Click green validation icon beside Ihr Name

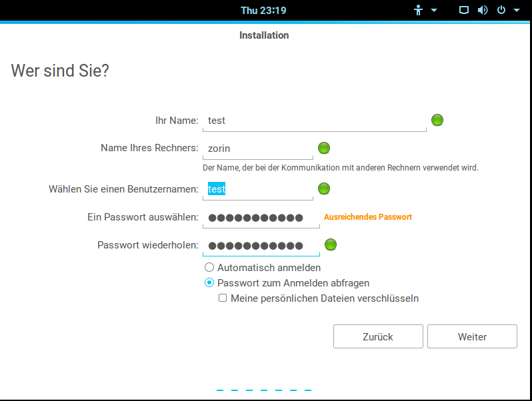[x=437, y=120]
